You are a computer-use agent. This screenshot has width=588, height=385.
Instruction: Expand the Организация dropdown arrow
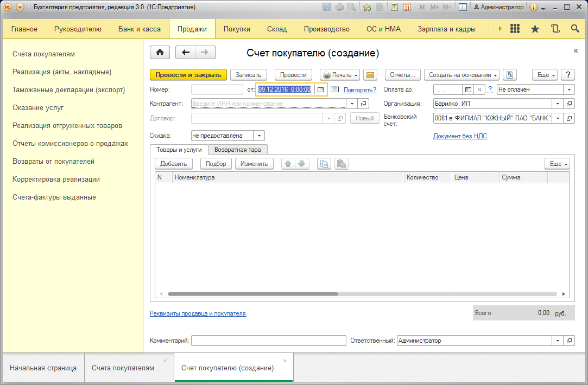pyautogui.click(x=558, y=104)
